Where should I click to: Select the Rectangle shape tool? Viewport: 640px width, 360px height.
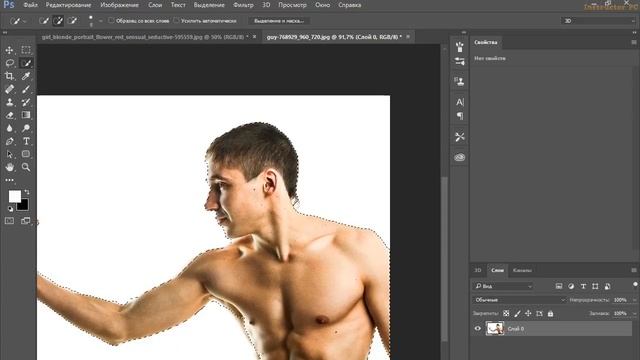click(x=26, y=154)
